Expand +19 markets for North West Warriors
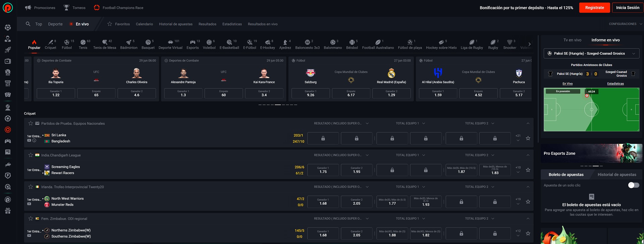The height and width of the screenshot is (244, 644). pyautogui.click(x=518, y=201)
